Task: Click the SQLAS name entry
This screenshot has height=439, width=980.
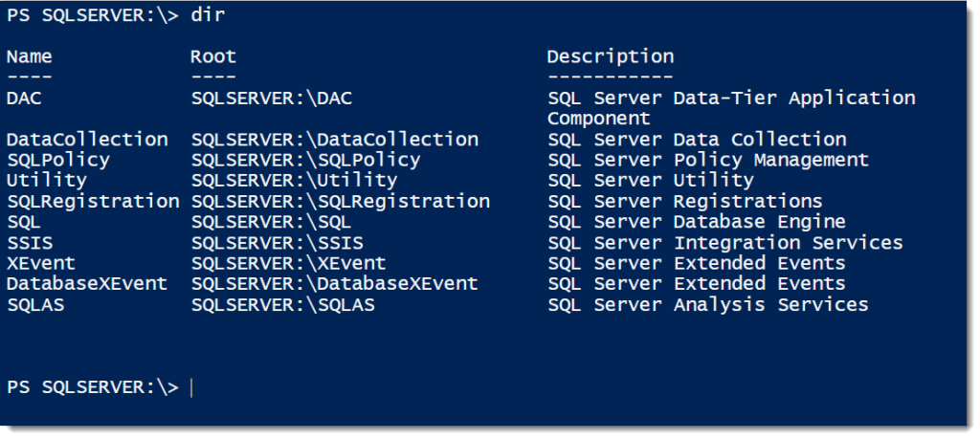Action: pos(35,304)
